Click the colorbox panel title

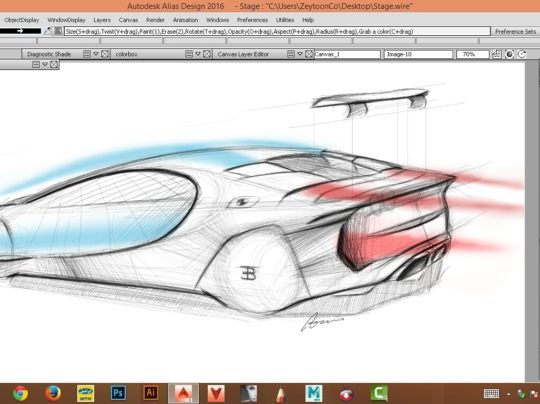click(x=126, y=54)
